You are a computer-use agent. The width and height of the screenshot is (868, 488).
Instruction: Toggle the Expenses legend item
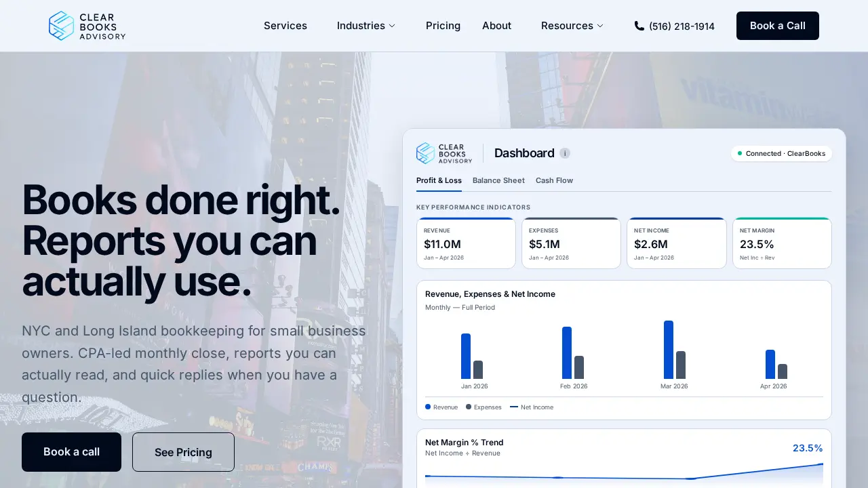(x=484, y=407)
